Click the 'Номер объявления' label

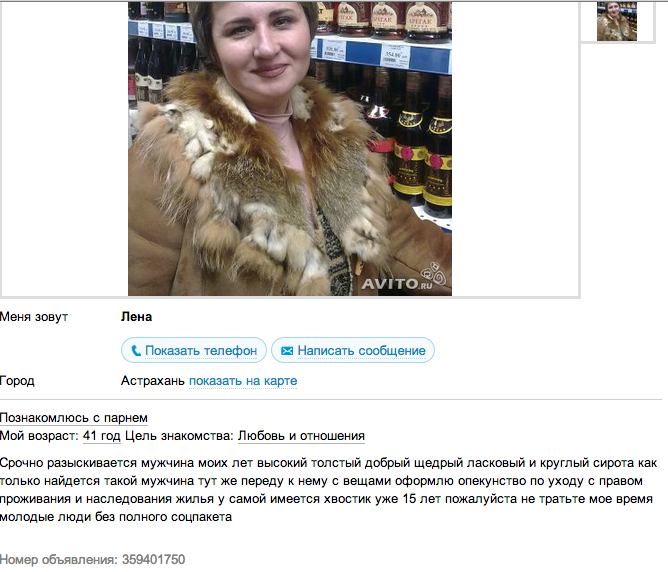click(x=58, y=559)
